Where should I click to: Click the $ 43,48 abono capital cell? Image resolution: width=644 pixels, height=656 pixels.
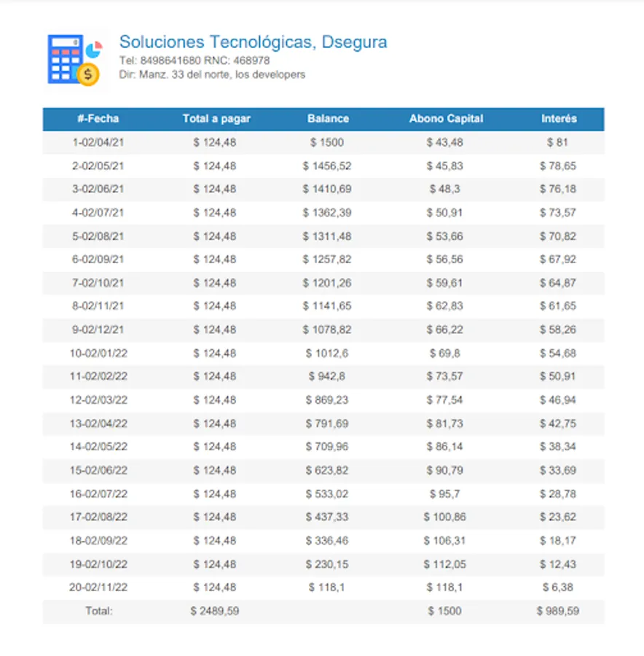(444, 143)
